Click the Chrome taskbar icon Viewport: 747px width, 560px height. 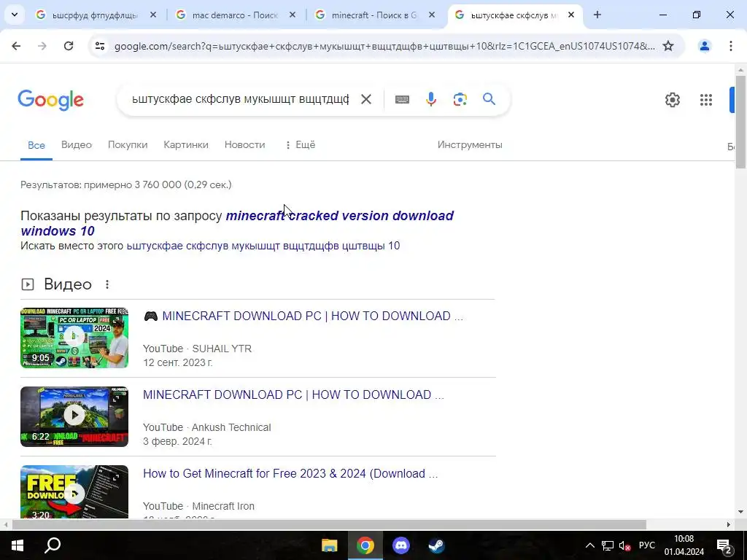coord(365,545)
